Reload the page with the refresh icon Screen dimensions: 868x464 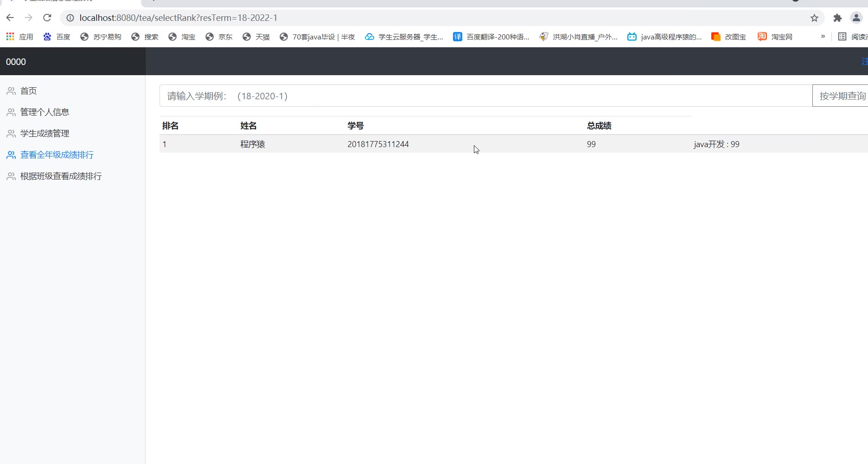(x=47, y=18)
